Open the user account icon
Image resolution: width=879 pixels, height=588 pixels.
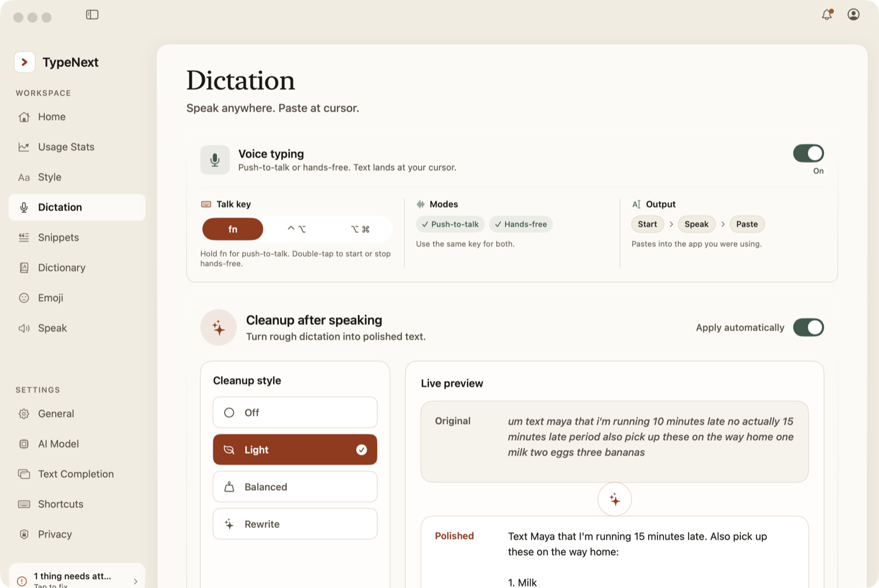[853, 15]
